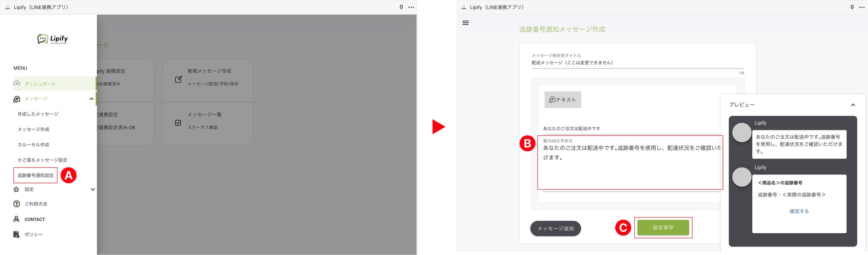The height and width of the screenshot is (255, 868).
Task: Click the settings gear icon in menu
Action: pyautogui.click(x=16, y=190)
